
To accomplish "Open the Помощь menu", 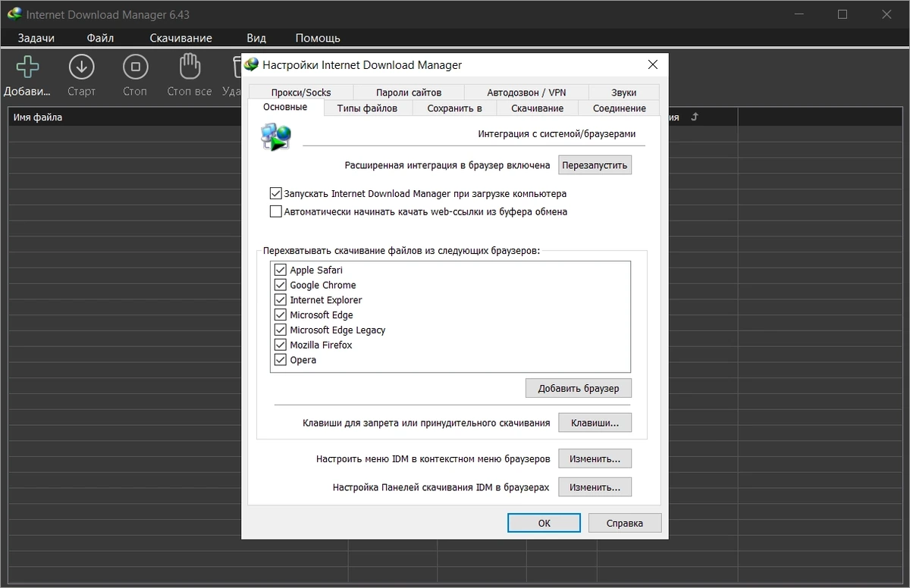I will click(x=318, y=38).
